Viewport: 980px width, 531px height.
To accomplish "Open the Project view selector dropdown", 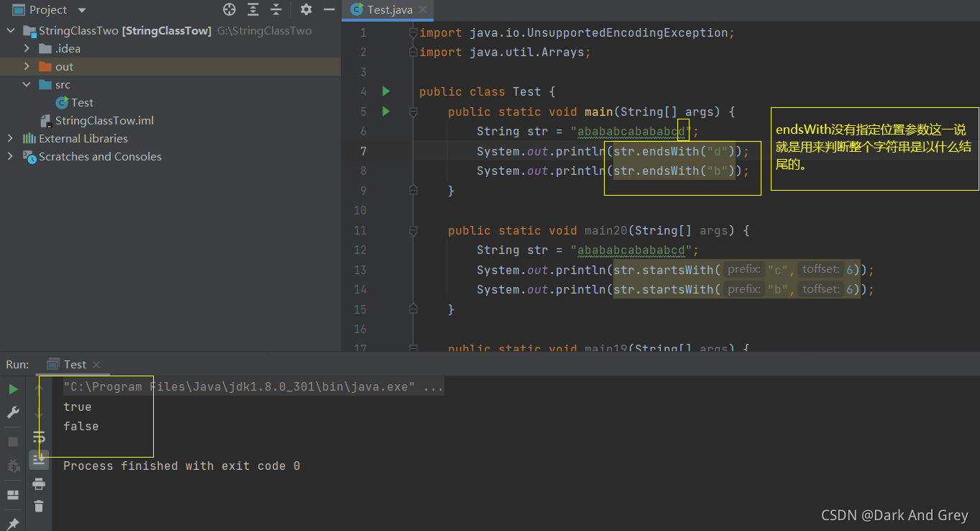I will pos(81,10).
